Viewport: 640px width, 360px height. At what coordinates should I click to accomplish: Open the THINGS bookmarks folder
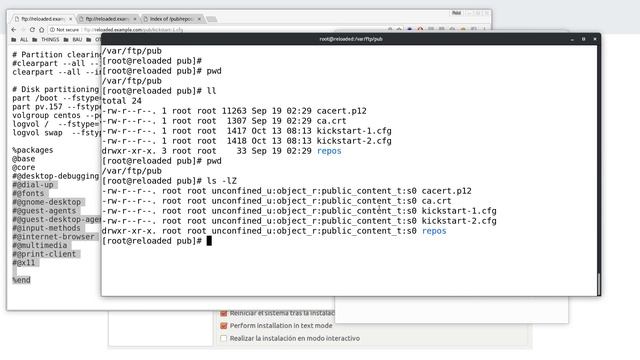pyautogui.click(x=46, y=40)
